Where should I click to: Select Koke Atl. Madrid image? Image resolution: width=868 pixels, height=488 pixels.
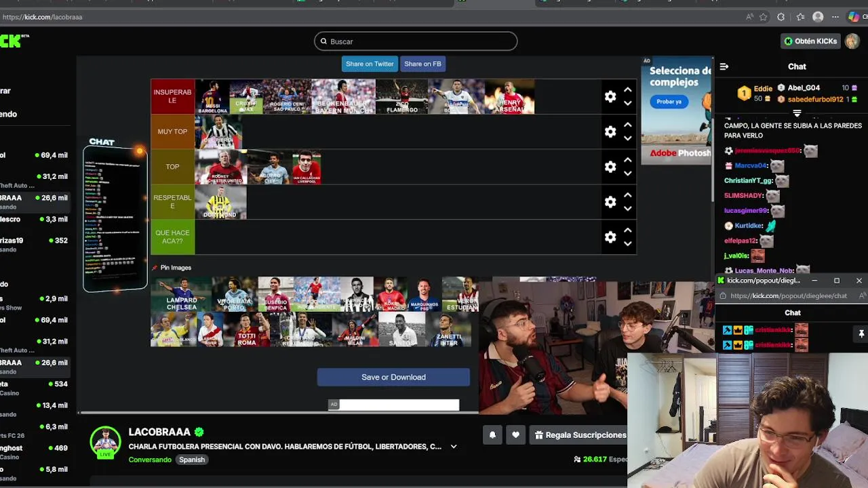[x=391, y=294]
